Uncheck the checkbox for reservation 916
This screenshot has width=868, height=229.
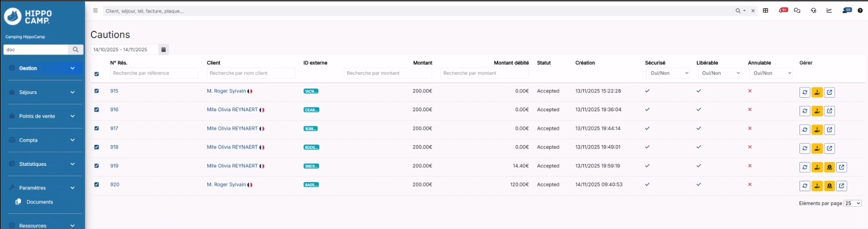point(97,110)
